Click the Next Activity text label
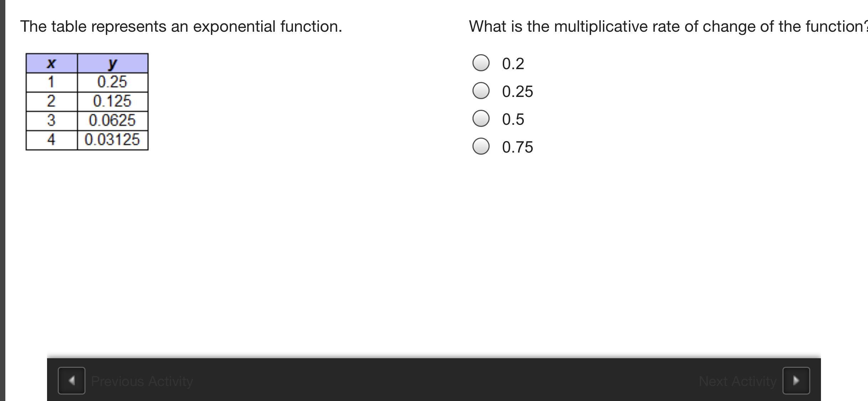 tap(737, 381)
